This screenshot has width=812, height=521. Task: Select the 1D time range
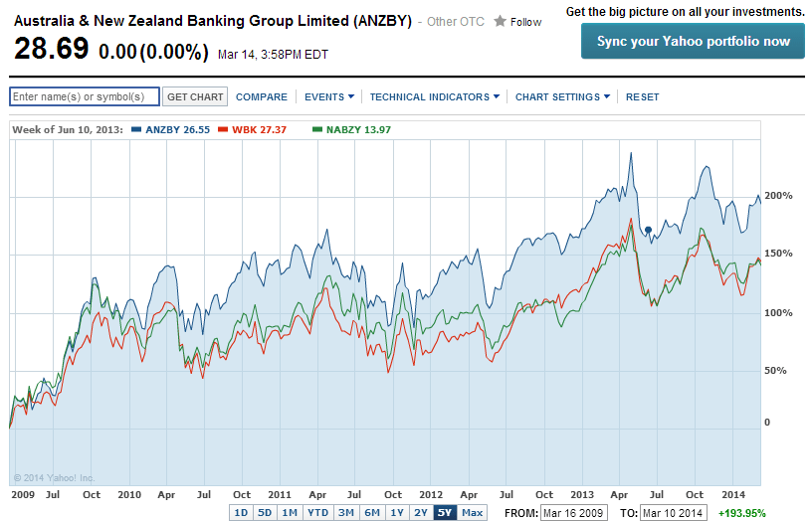tap(241, 513)
